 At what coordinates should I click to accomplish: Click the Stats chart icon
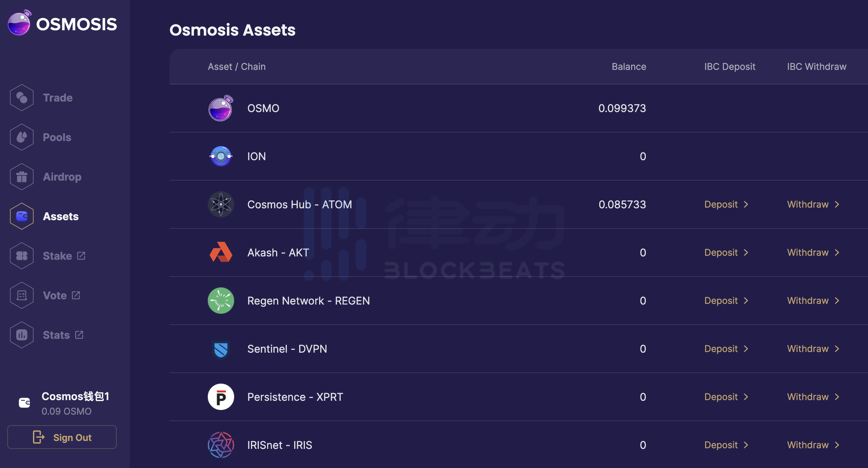click(x=22, y=335)
